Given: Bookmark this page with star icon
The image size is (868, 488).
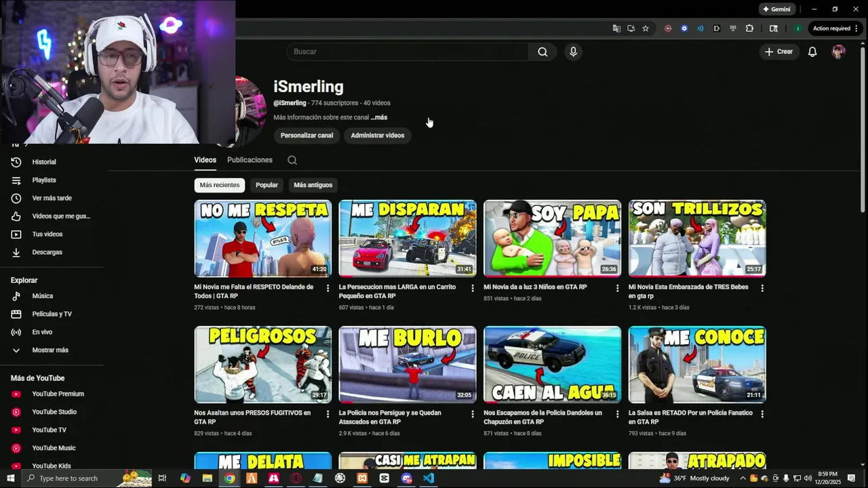Looking at the screenshot, I should pos(646,28).
